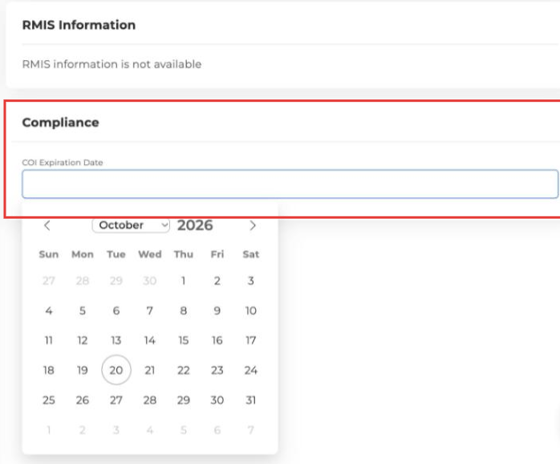Choose October 6 in the calendar

tap(116, 310)
